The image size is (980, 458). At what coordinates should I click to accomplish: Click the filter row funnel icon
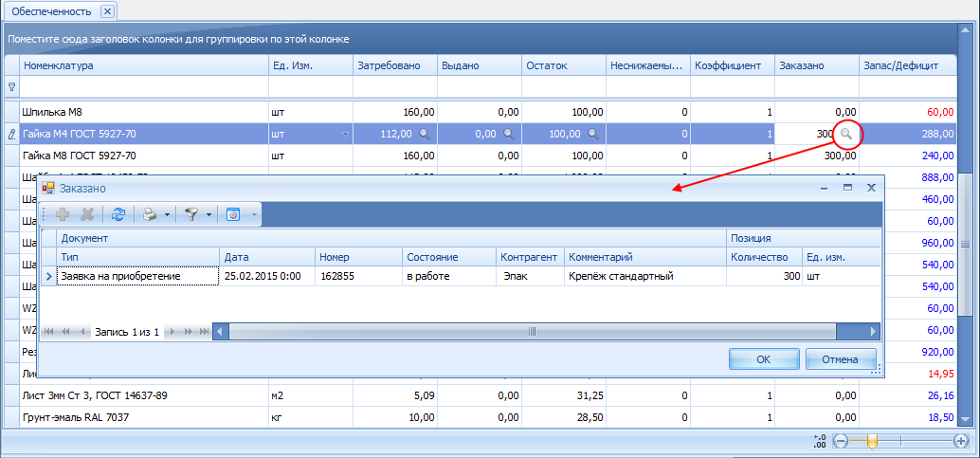tap(10, 86)
